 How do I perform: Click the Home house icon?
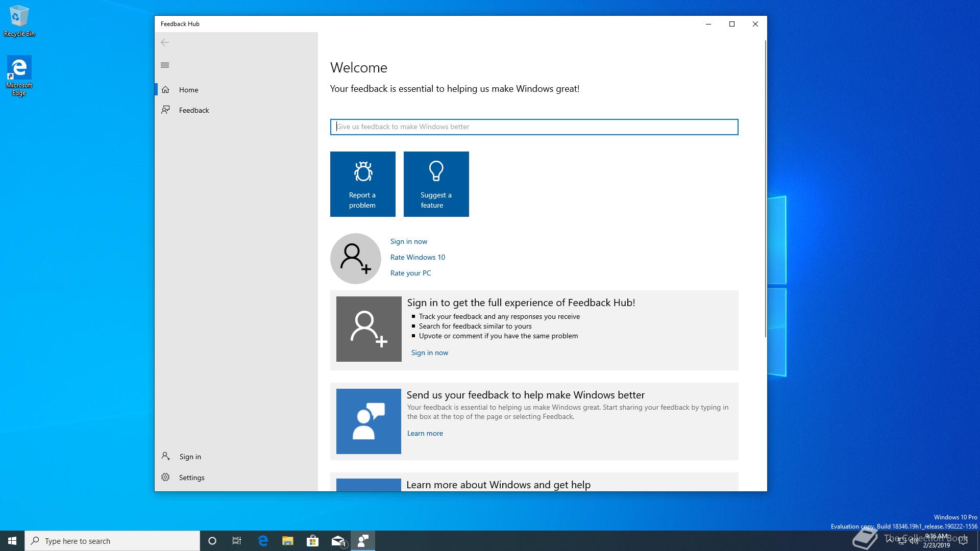(x=165, y=90)
